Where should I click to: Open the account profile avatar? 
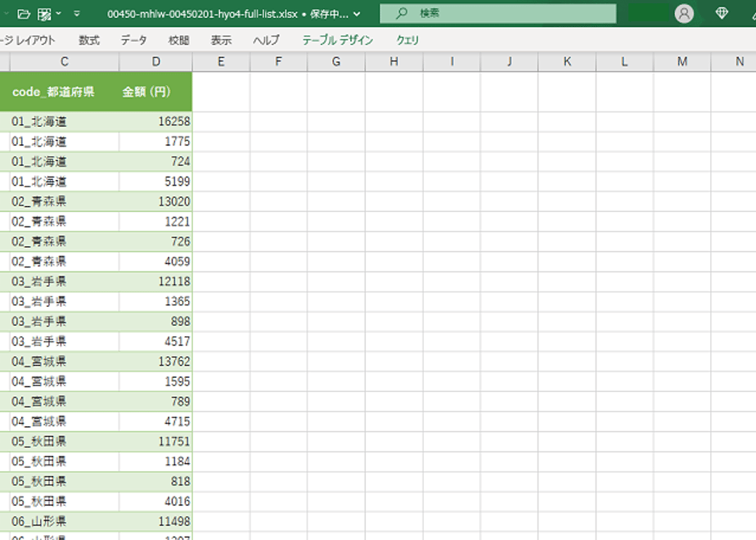(684, 13)
